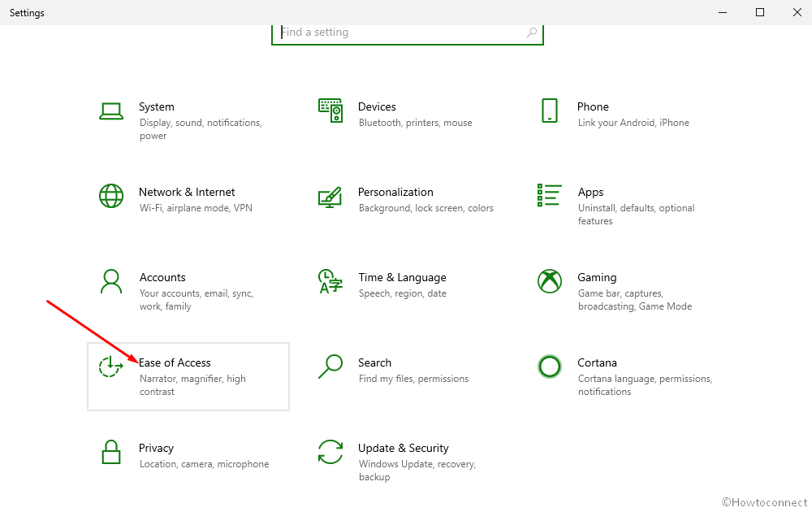Click the Time & Language icon
This screenshot has height=512, width=812.
point(330,281)
